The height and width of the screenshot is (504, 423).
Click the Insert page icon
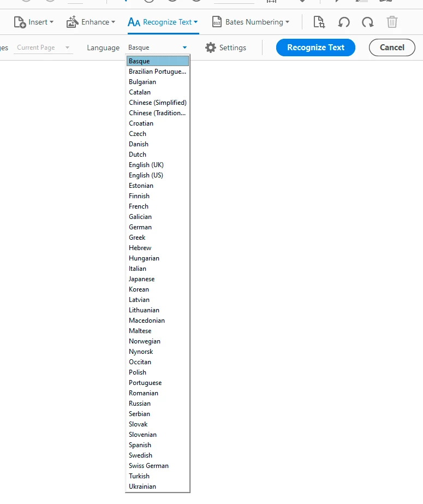click(20, 22)
